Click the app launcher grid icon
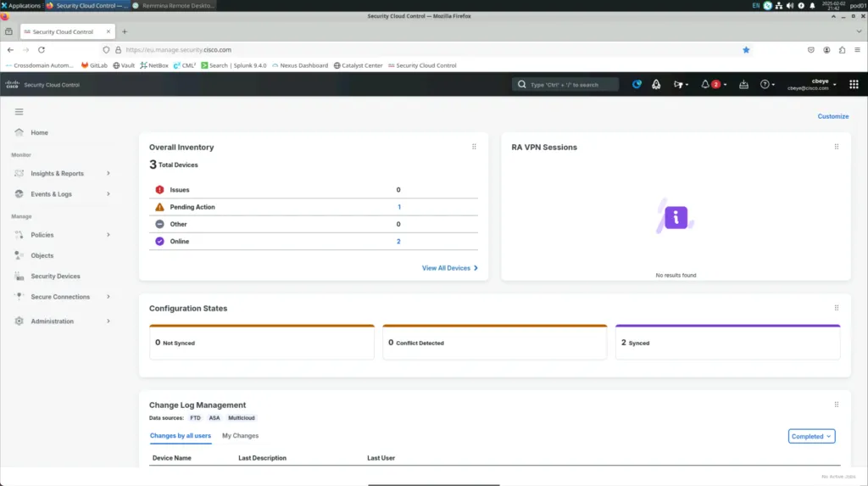Viewport: 868px width, 486px height. pyautogui.click(x=854, y=85)
